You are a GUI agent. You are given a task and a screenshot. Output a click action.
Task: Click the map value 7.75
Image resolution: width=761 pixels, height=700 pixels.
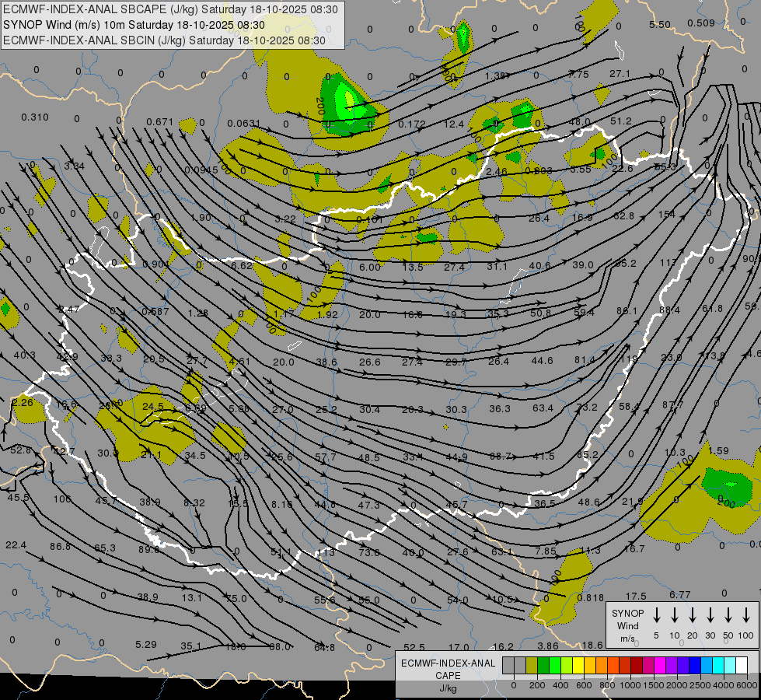click(x=578, y=74)
